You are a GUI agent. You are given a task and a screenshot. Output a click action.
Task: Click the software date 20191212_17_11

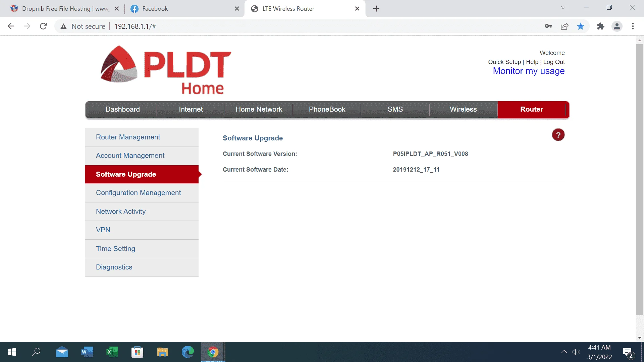click(416, 170)
